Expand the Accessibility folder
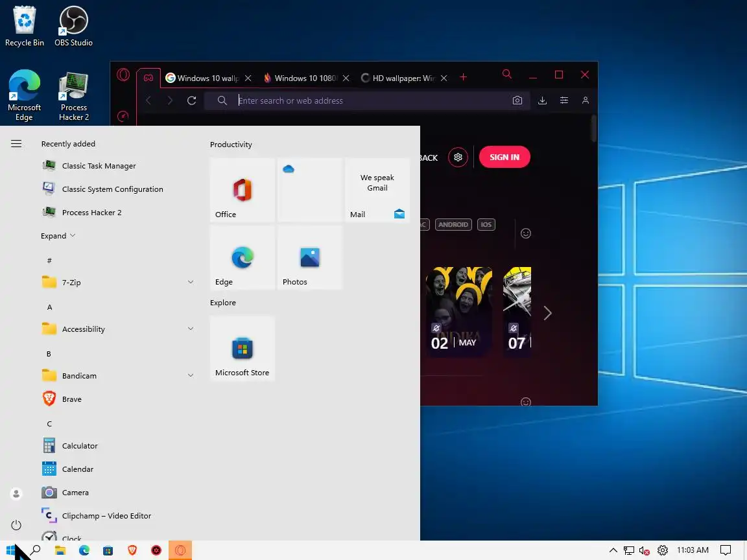 (x=118, y=329)
